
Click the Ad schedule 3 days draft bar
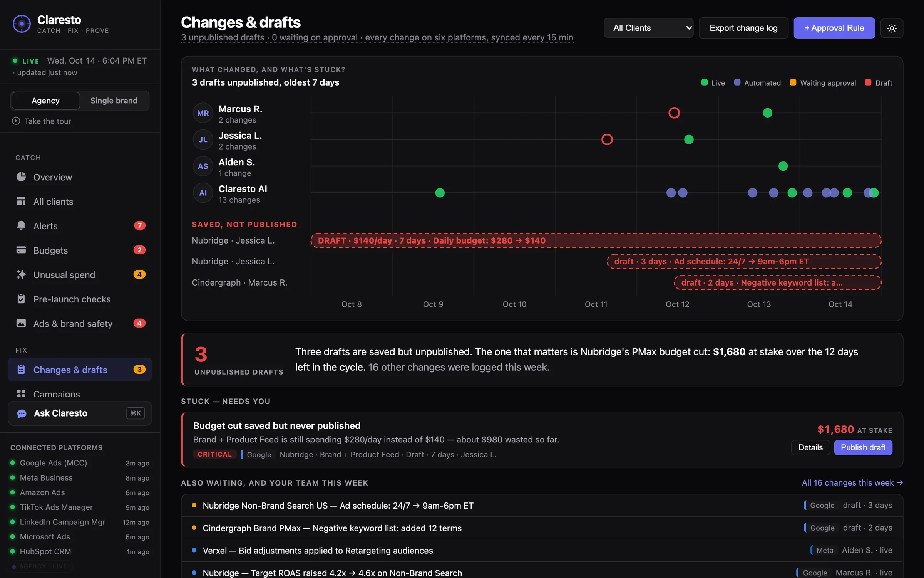click(744, 261)
